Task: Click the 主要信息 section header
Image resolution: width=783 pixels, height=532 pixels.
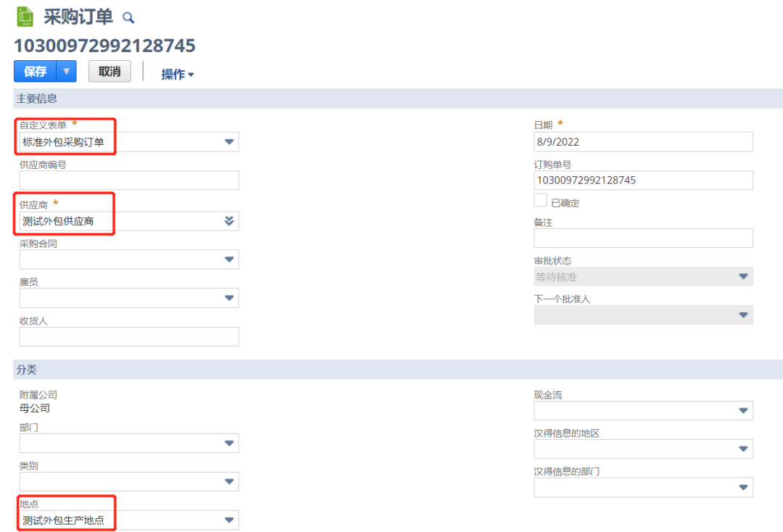Action: click(x=398, y=99)
